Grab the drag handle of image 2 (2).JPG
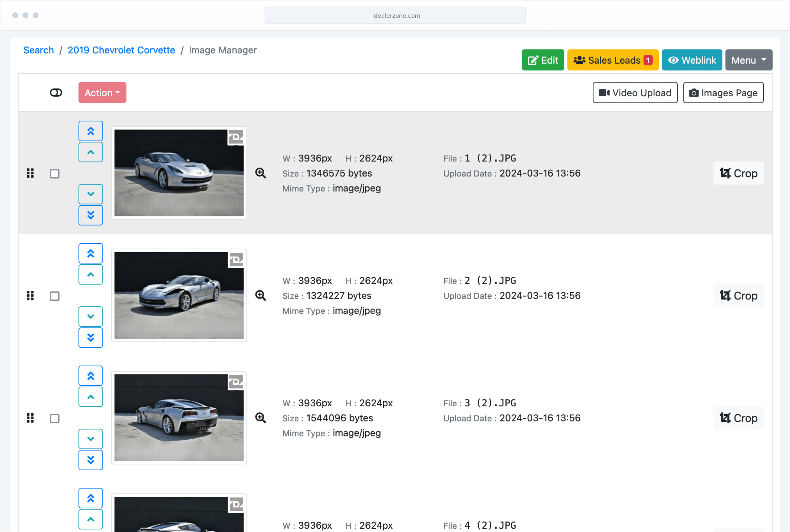 [30, 296]
